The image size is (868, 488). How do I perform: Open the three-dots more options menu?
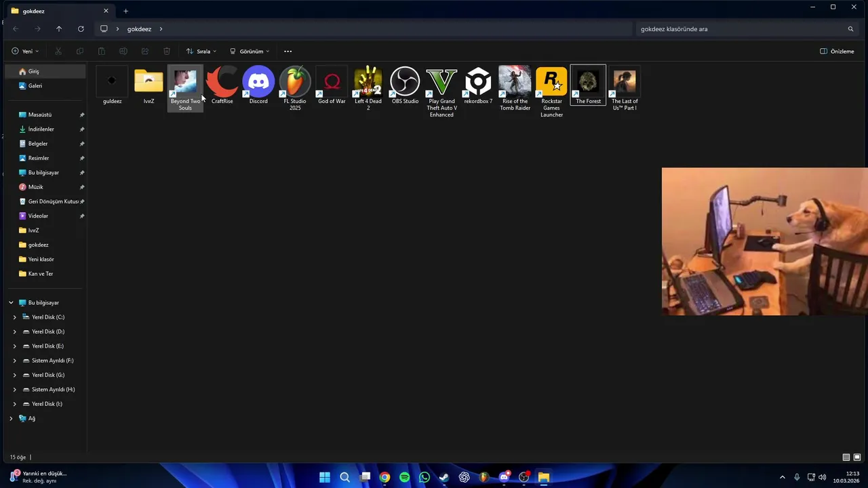288,51
